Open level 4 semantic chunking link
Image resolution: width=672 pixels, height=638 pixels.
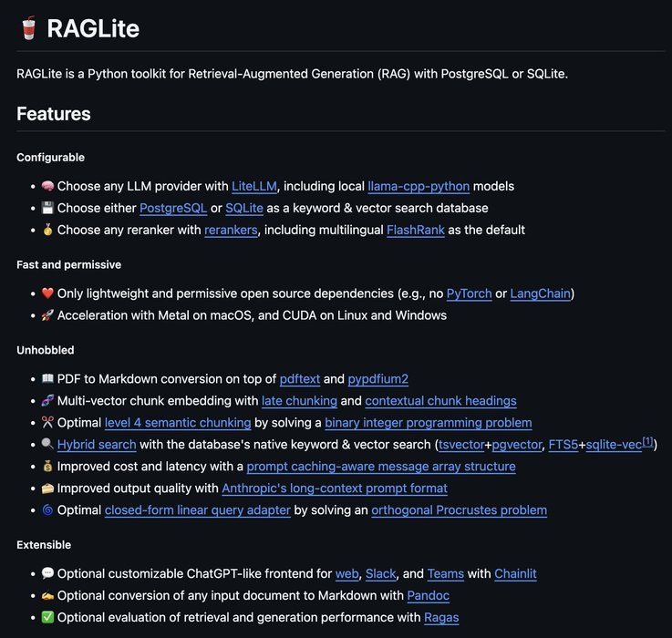pyautogui.click(x=178, y=422)
